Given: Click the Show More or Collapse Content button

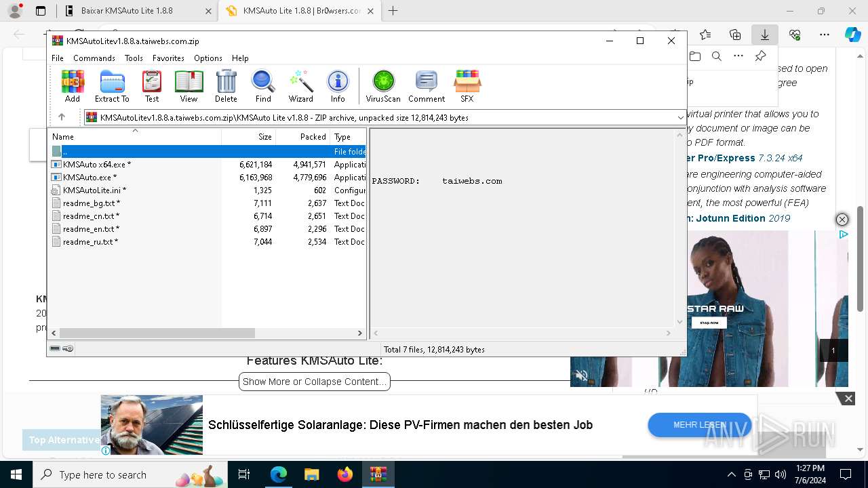Looking at the screenshot, I should point(315,382).
